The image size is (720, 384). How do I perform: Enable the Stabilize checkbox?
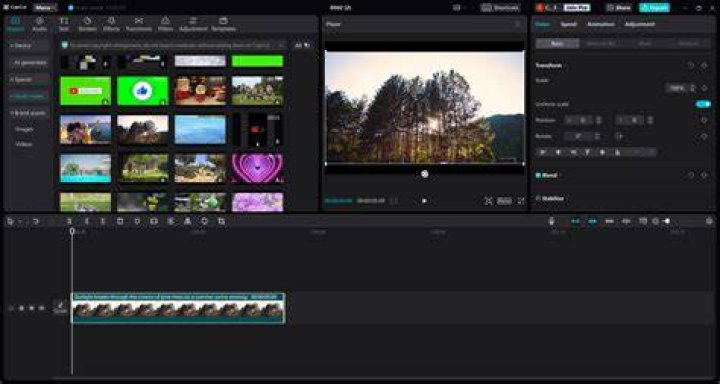tap(538, 198)
